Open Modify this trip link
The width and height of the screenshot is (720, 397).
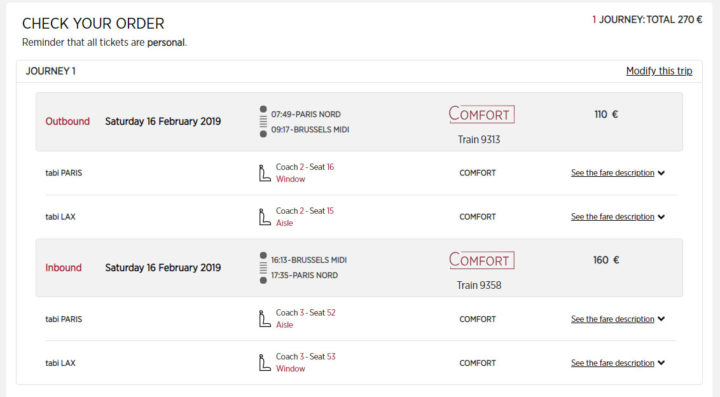[659, 71]
